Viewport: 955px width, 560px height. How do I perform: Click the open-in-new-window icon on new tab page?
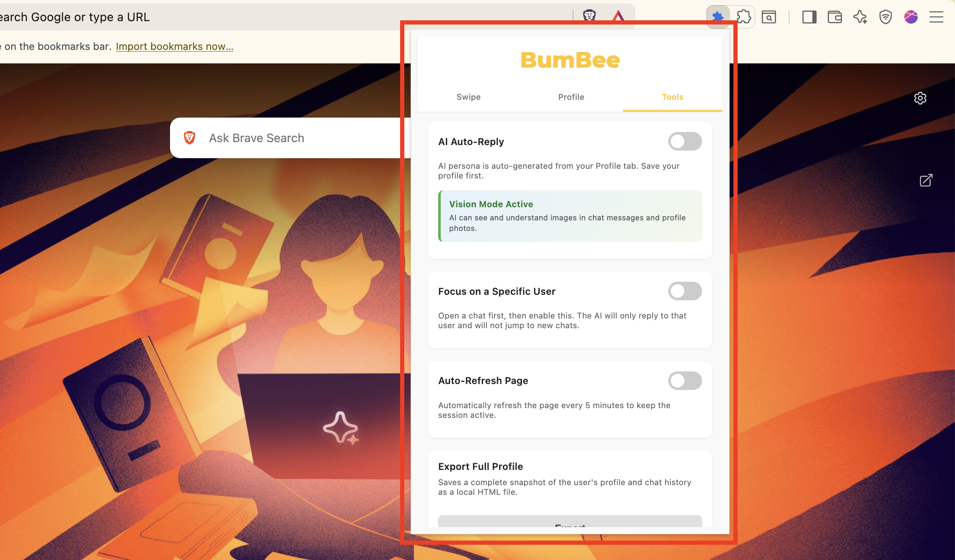(x=926, y=180)
